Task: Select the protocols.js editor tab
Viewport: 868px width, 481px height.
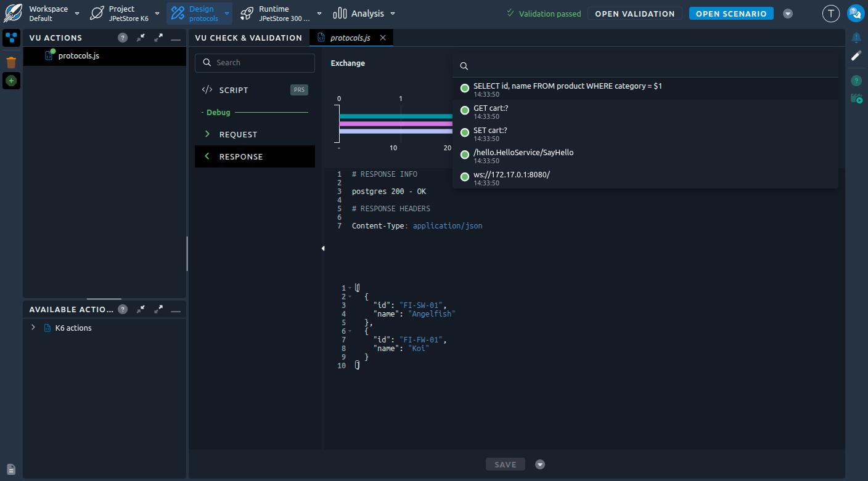Action: (350, 38)
